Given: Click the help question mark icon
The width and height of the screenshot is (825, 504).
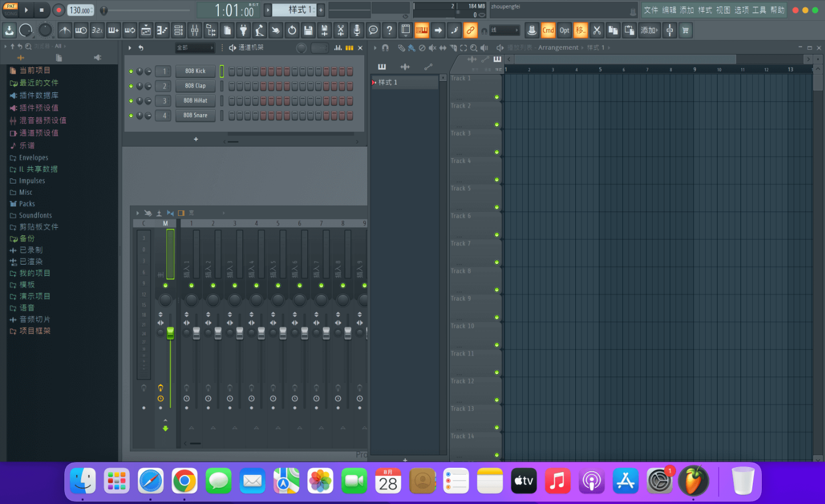Looking at the screenshot, I should click(x=389, y=30).
